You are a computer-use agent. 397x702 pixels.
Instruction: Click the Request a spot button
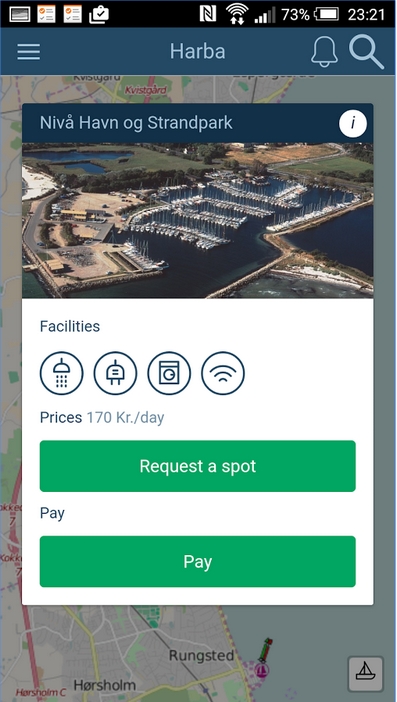pos(198,466)
